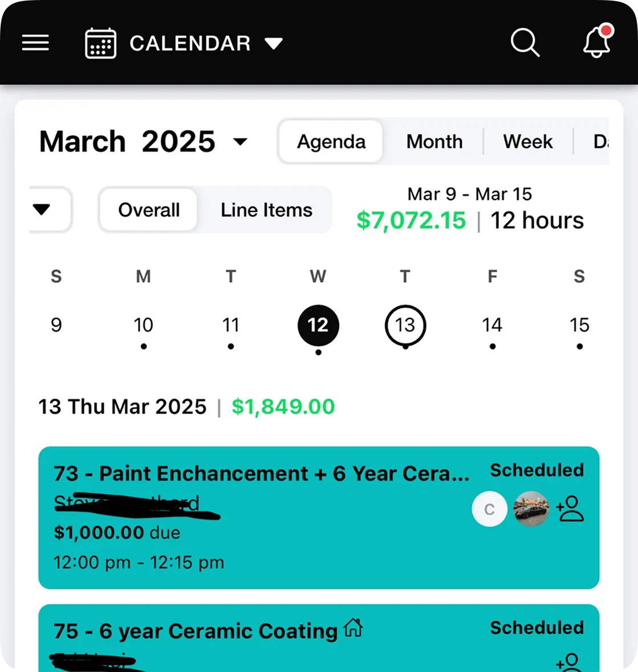The height and width of the screenshot is (672, 638).
Task: Open the March 2025 month picker dropdown
Action: point(240,141)
